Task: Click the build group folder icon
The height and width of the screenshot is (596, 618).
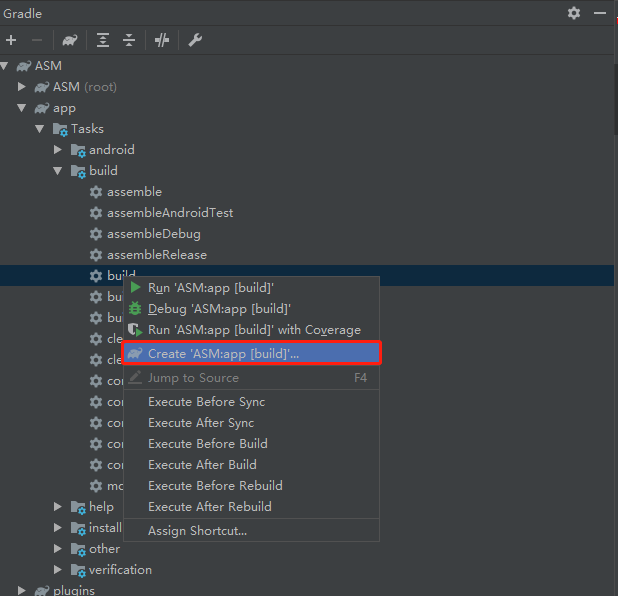Action: click(78, 171)
